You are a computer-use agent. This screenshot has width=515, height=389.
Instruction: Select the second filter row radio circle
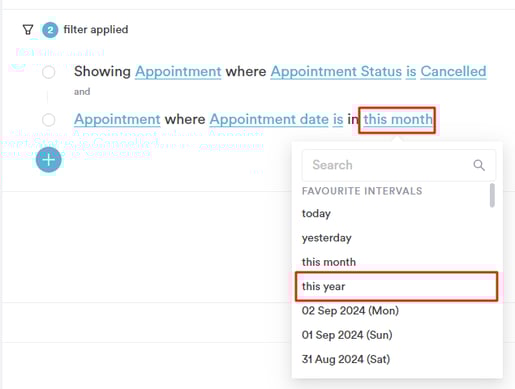pyautogui.click(x=49, y=120)
